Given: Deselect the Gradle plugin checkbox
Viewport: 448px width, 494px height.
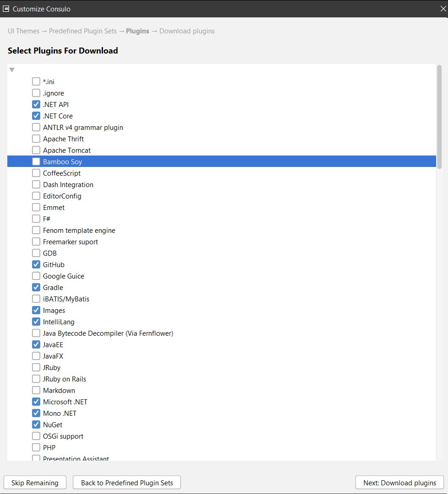Looking at the screenshot, I should [x=36, y=287].
